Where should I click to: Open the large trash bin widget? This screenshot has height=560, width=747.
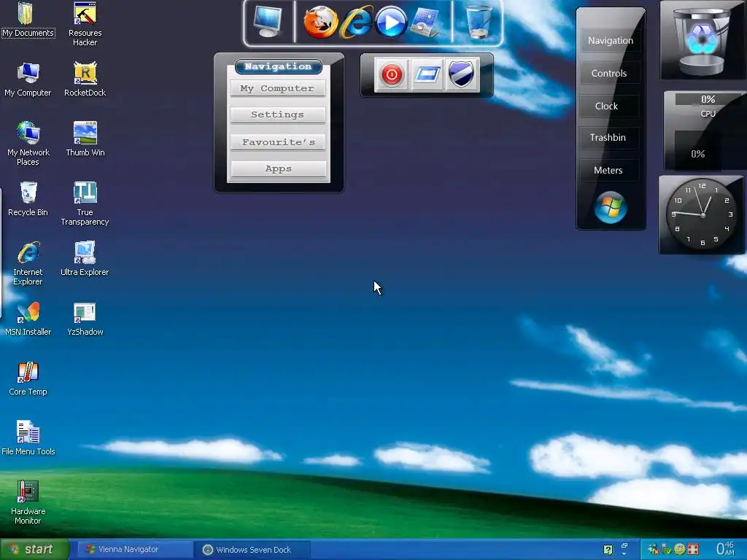pyautogui.click(x=703, y=40)
